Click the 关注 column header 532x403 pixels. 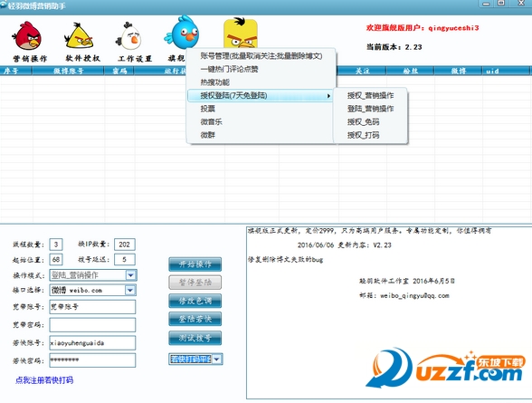point(362,71)
